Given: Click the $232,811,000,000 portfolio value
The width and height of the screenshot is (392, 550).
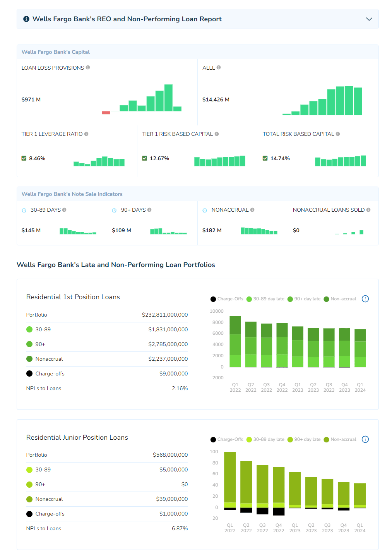Looking at the screenshot, I should coord(165,315).
